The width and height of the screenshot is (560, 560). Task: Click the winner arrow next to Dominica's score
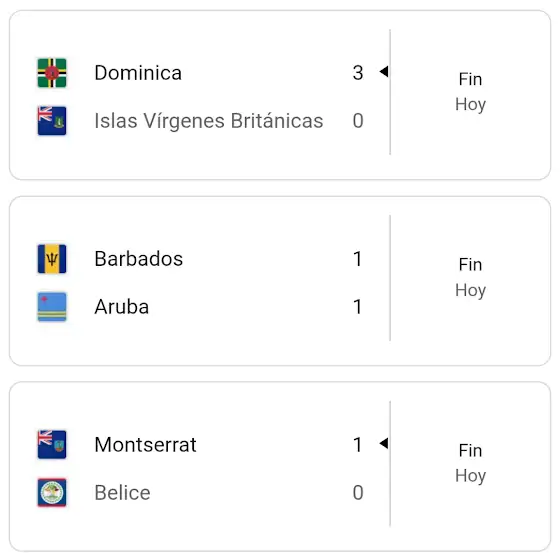click(x=384, y=71)
